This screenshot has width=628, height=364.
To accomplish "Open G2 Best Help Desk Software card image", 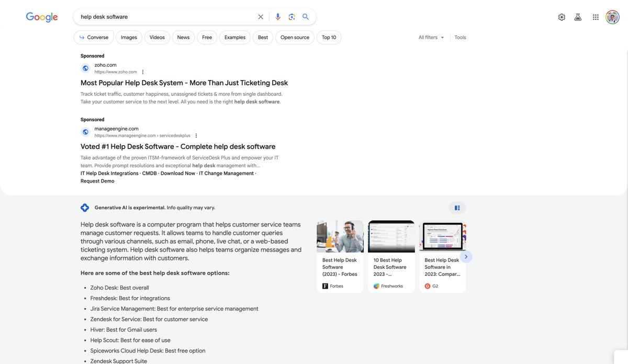I will coord(443,236).
